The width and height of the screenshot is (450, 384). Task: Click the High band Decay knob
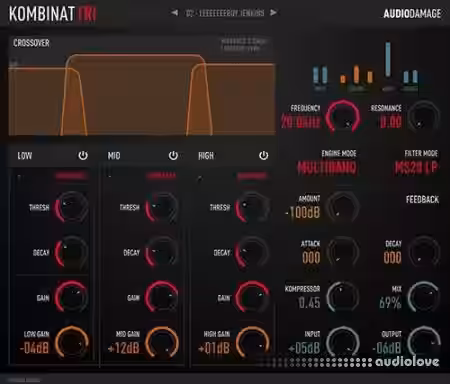(252, 252)
